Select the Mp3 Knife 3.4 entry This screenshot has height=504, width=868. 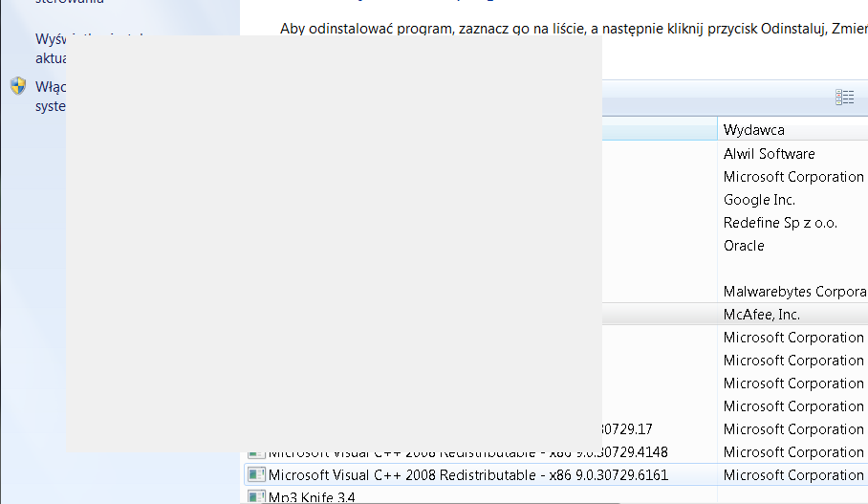312,497
